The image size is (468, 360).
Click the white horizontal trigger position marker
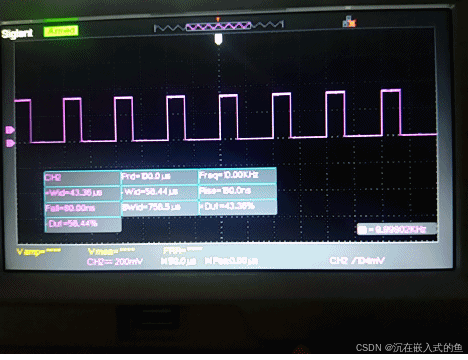coord(218,39)
